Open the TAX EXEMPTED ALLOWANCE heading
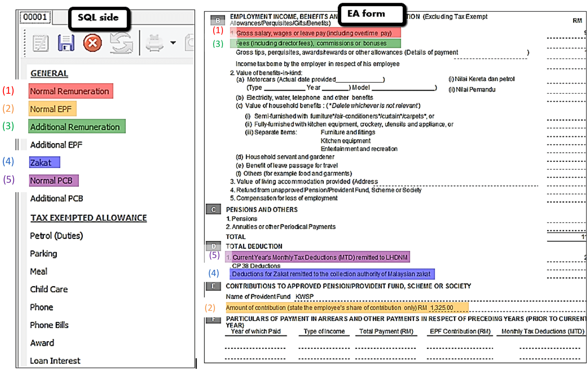This screenshot has width=588, height=369. click(x=89, y=218)
